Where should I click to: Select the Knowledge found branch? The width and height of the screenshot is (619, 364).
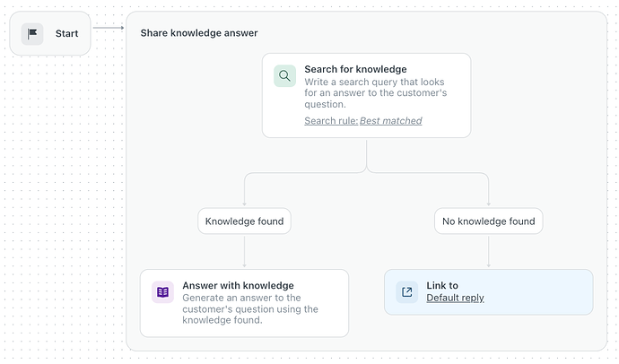pyautogui.click(x=244, y=221)
